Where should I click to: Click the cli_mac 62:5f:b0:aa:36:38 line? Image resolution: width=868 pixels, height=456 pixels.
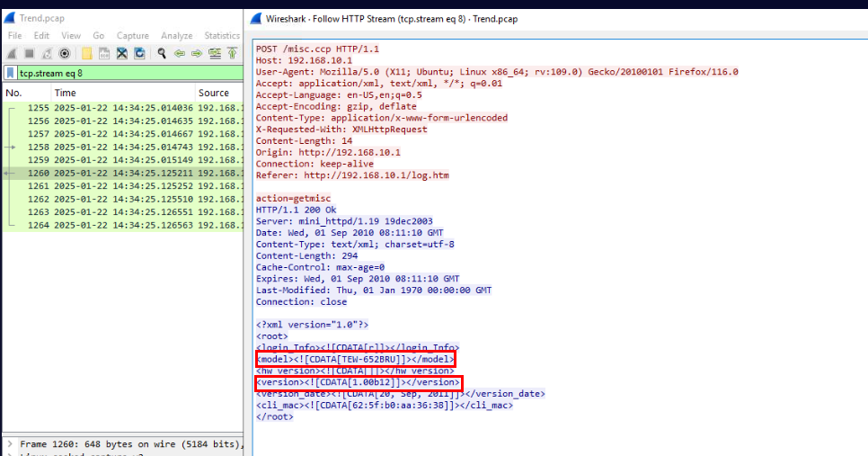tap(385, 406)
